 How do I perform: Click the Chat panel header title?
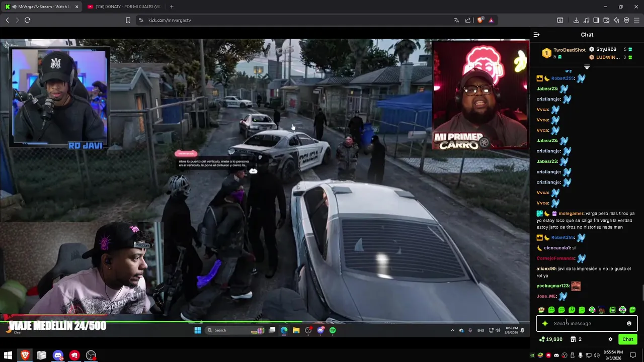(x=587, y=35)
